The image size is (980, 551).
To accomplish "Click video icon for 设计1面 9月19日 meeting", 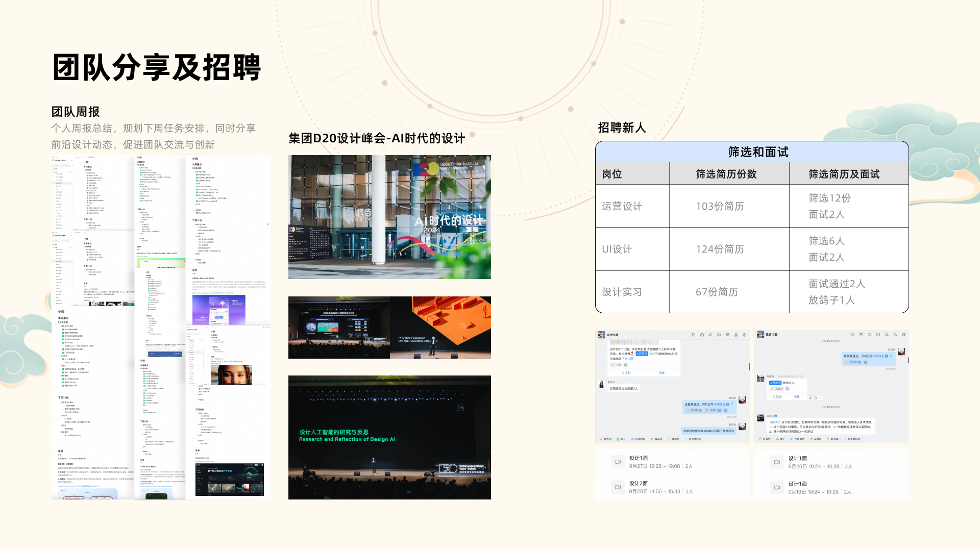I will [777, 487].
